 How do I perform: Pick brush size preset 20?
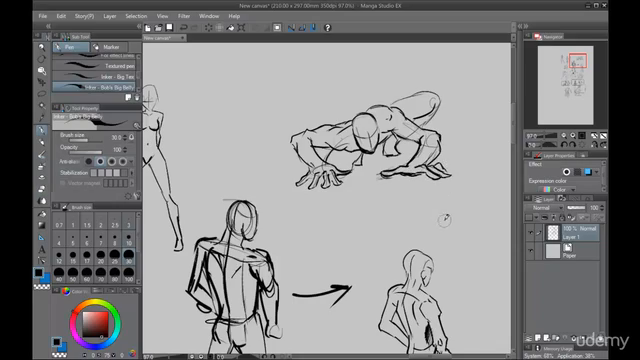tap(100, 257)
